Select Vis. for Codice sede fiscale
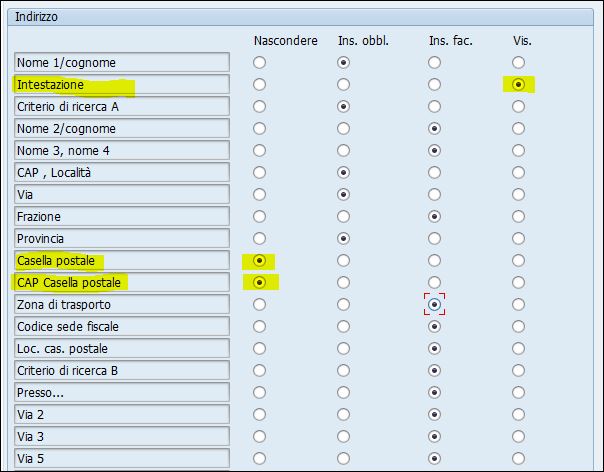 [518, 326]
